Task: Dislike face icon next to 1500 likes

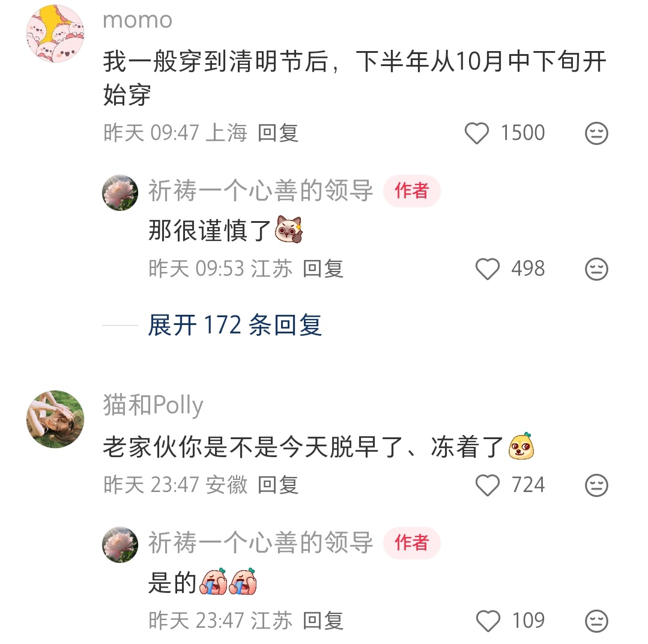Action: (x=596, y=133)
